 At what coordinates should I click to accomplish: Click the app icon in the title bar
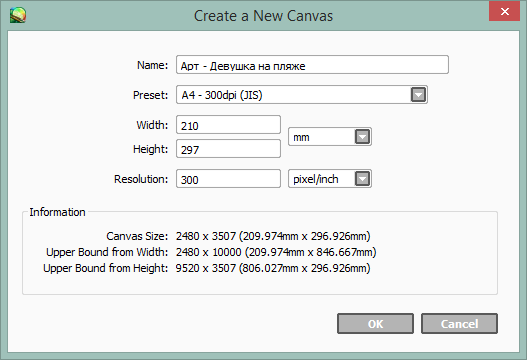(x=17, y=15)
